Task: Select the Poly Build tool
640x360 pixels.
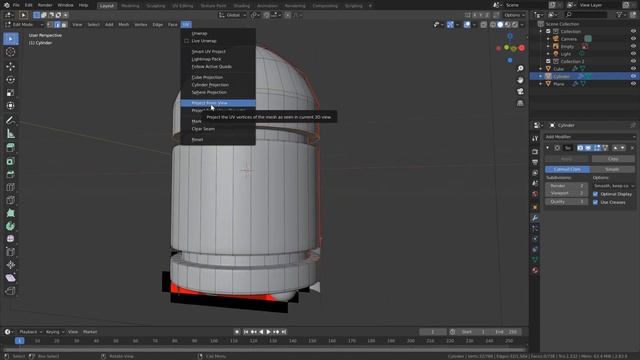Action: point(11,213)
